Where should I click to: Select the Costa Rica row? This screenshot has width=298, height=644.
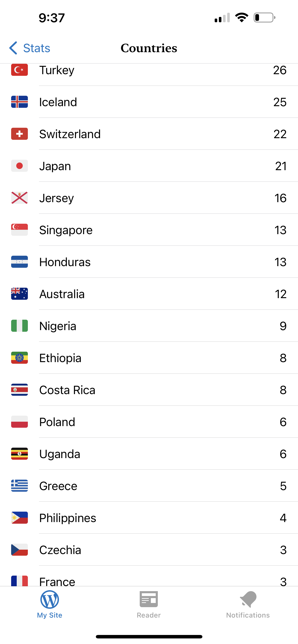click(149, 390)
